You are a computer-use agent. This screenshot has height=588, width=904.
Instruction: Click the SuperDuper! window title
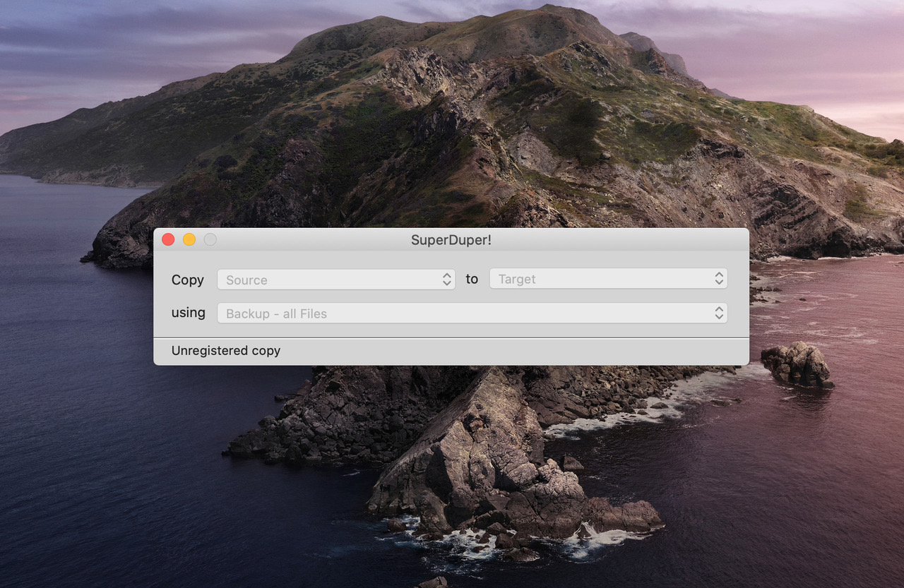[451, 240]
